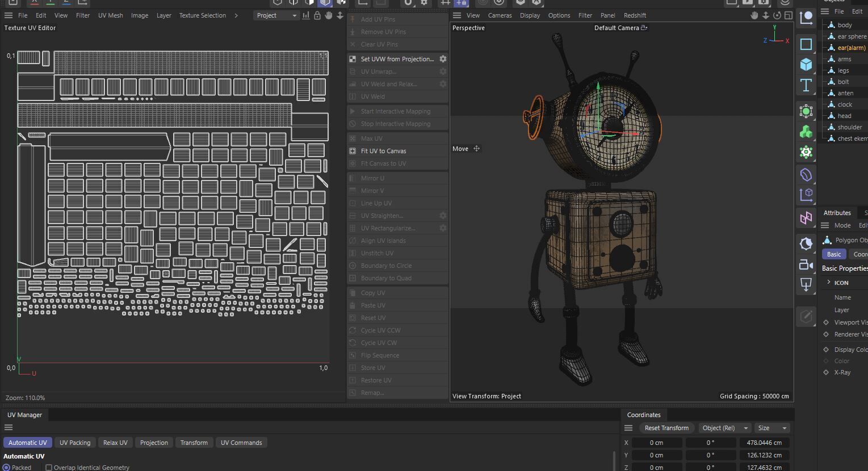Expand the ICON section in Attributes
Screen dimensions: 868x471
[829, 282]
